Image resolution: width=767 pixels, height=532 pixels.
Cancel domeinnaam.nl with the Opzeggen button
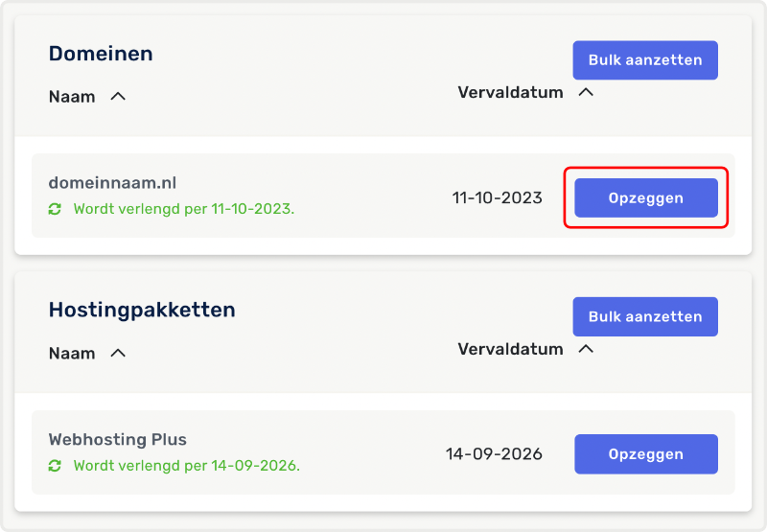tap(645, 198)
